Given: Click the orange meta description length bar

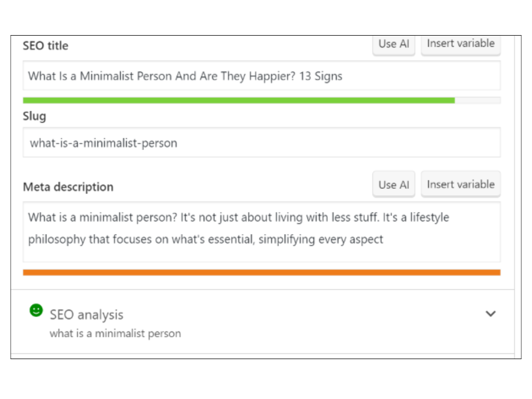Looking at the screenshot, I should pos(262,272).
